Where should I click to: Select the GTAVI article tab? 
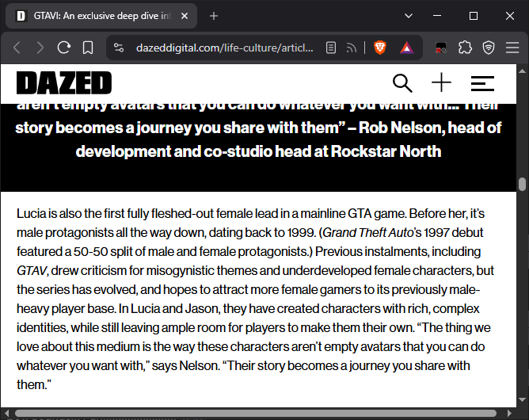click(x=101, y=16)
